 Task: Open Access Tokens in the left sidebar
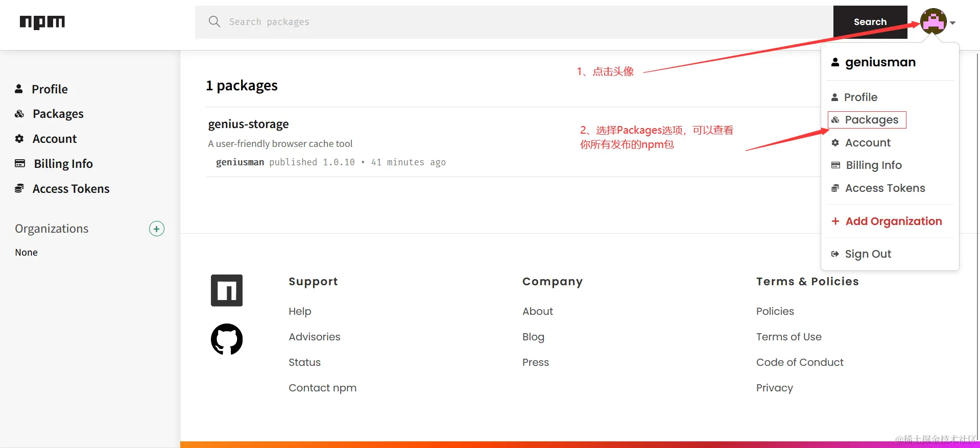pos(71,188)
